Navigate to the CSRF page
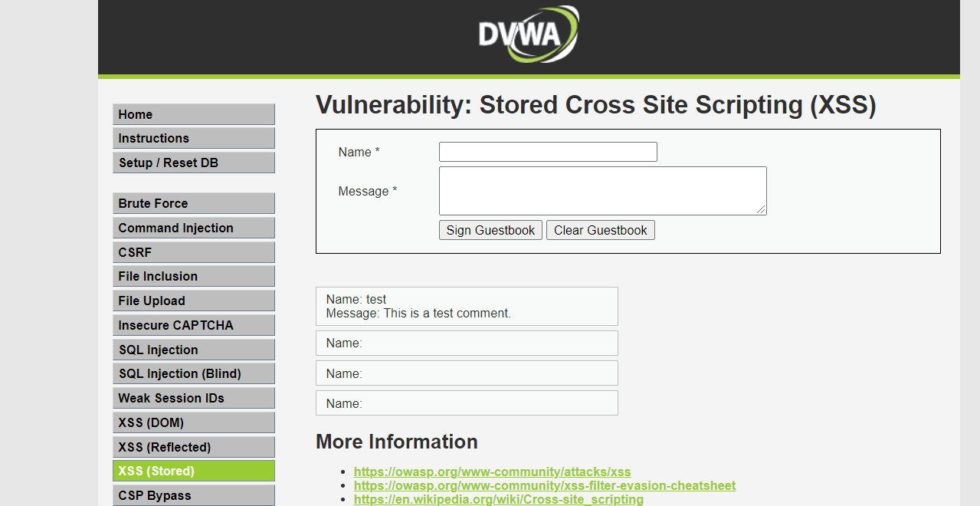Viewport: 980px width, 506px height. tap(193, 252)
